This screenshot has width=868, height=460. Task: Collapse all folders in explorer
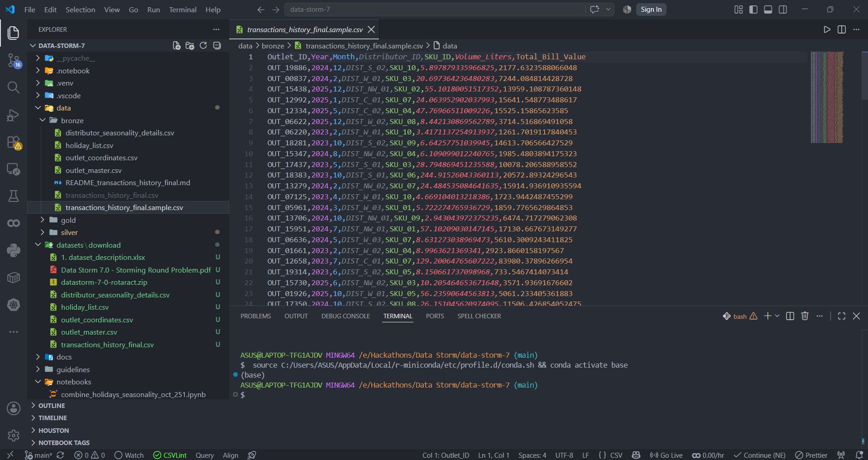tap(217, 46)
